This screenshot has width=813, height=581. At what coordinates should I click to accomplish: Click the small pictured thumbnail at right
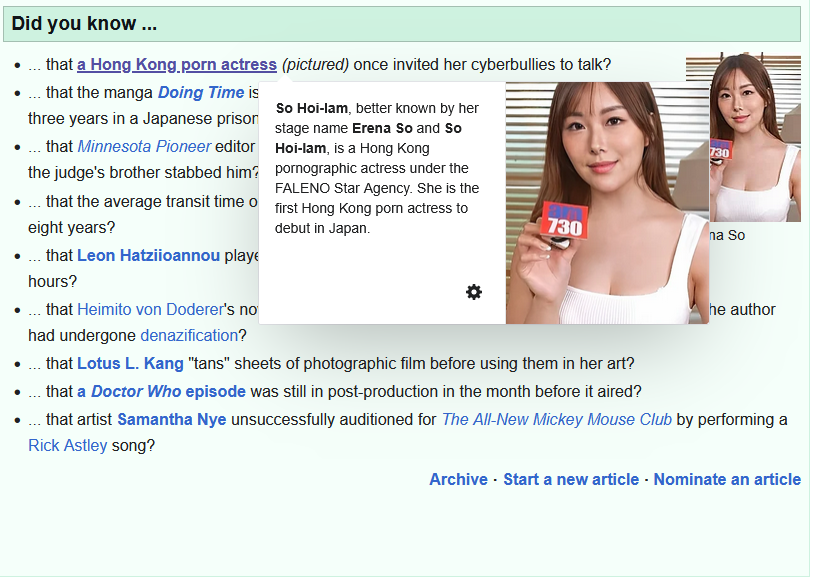click(755, 137)
